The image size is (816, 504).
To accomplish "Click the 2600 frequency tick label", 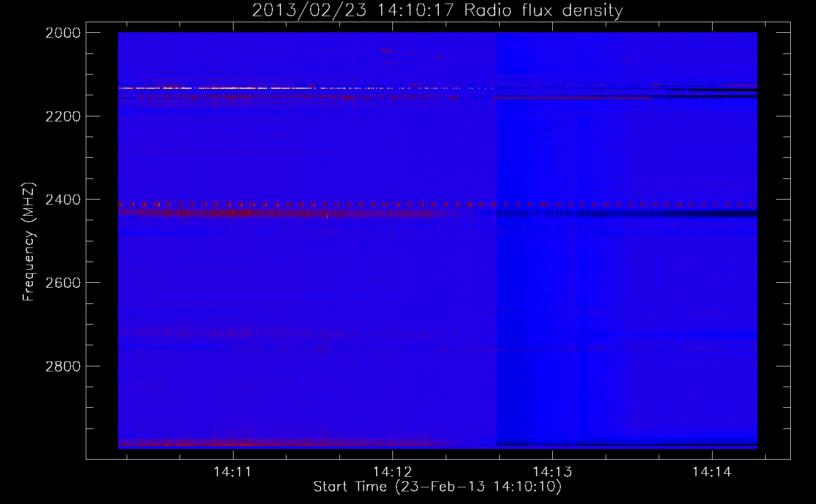I will coord(63,283).
